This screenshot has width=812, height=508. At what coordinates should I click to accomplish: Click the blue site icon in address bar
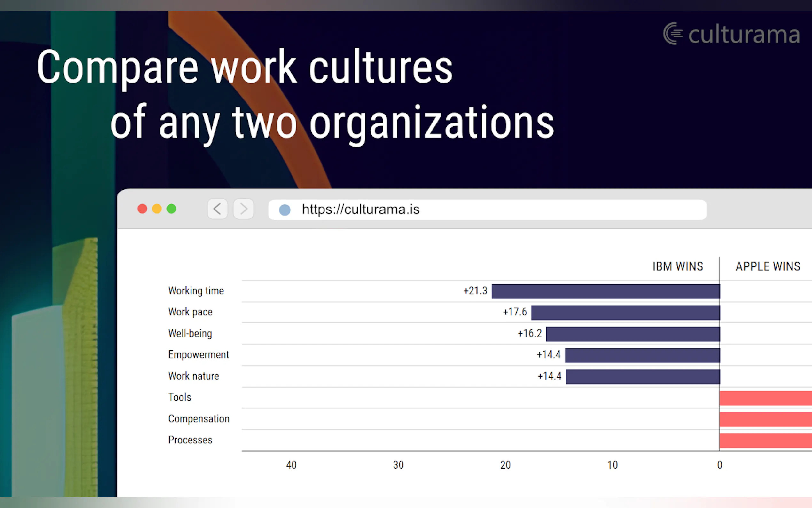click(285, 210)
